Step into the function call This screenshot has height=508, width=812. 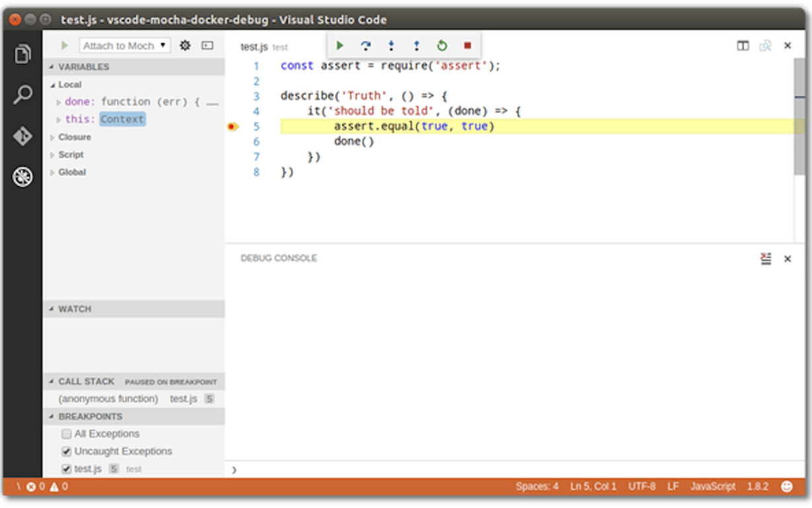click(391, 46)
